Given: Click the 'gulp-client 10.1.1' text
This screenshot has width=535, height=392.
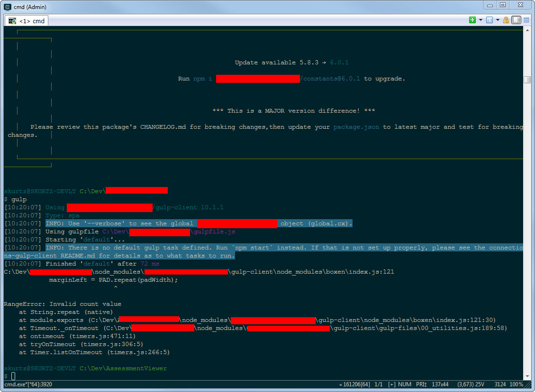Looking at the screenshot, I should tap(190, 207).
